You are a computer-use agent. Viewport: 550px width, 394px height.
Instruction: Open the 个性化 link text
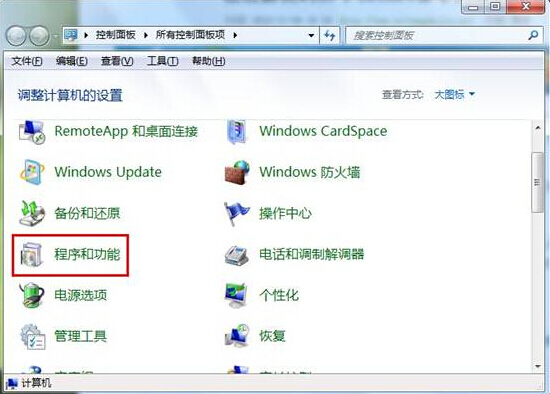(279, 295)
